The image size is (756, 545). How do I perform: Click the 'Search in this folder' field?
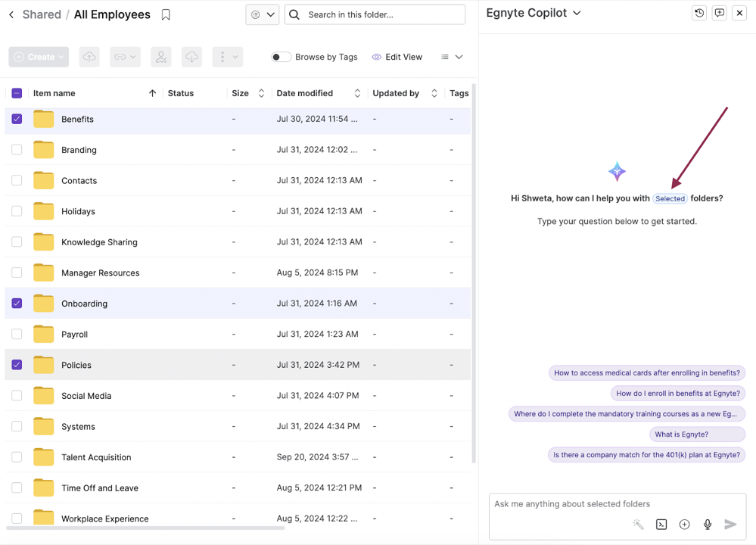[375, 14]
